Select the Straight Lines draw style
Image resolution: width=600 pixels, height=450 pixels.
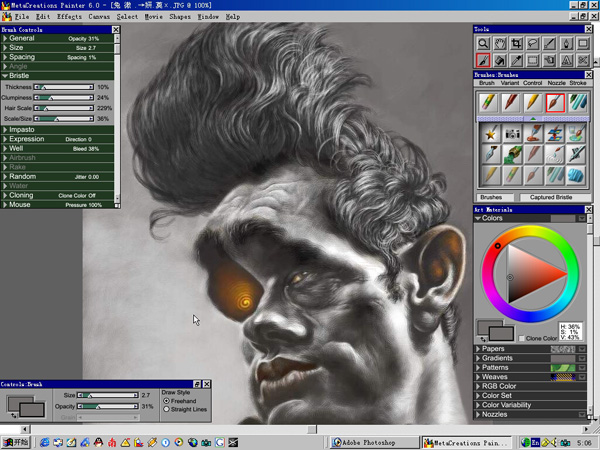(x=166, y=409)
